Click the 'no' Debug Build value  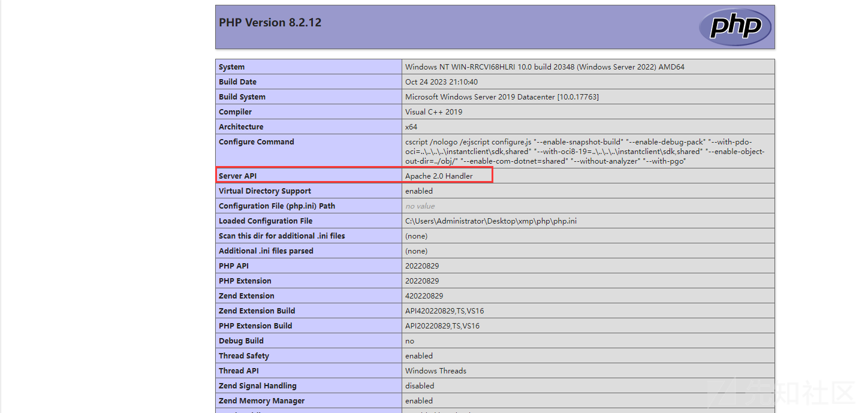410,341
